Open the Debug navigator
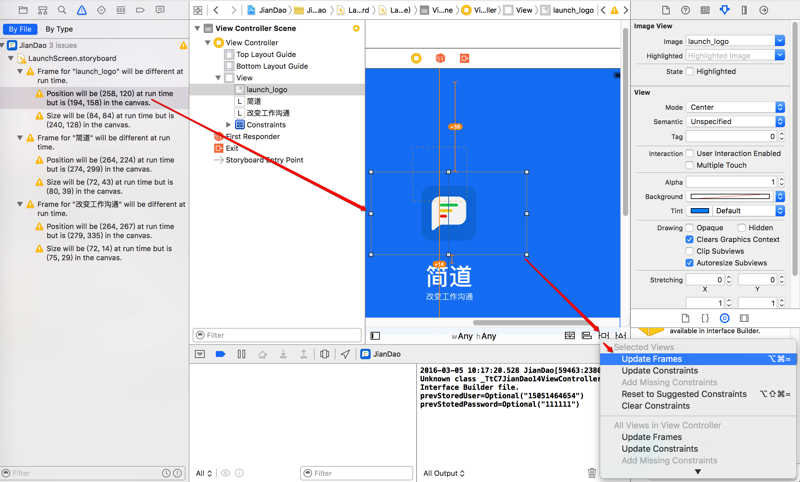The height and width of the screenshot is (482, 800). point(121,10)
